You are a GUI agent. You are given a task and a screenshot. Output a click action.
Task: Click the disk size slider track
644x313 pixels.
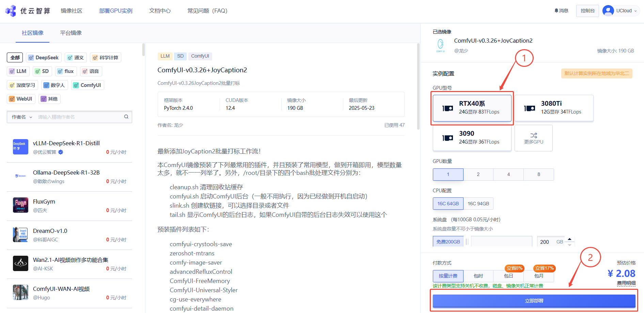pos(502,242)
